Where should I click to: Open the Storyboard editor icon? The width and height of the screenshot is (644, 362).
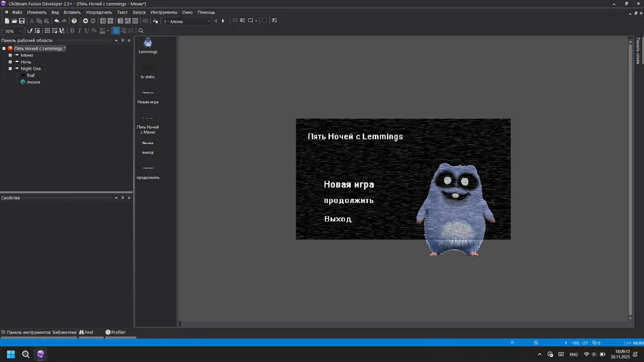point(103,21)
